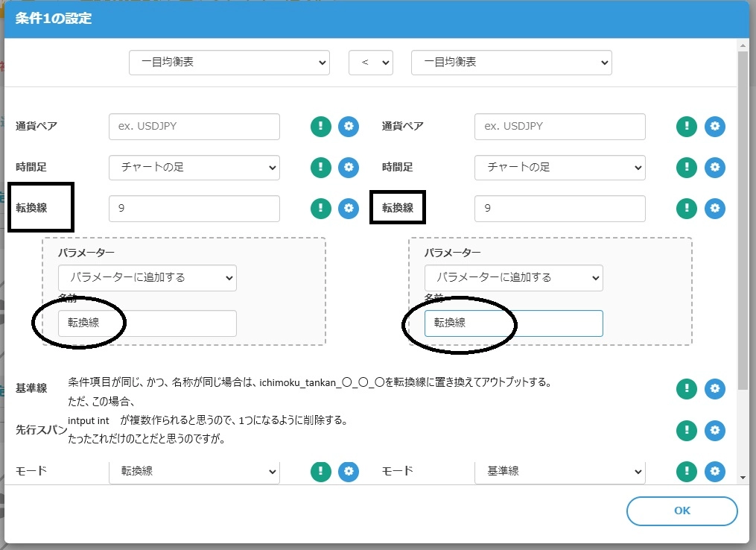Viewport: 756px width, 550px height.
Task: Click the dialog's vertical scrollbar down arrow
Action: (743, 477)
